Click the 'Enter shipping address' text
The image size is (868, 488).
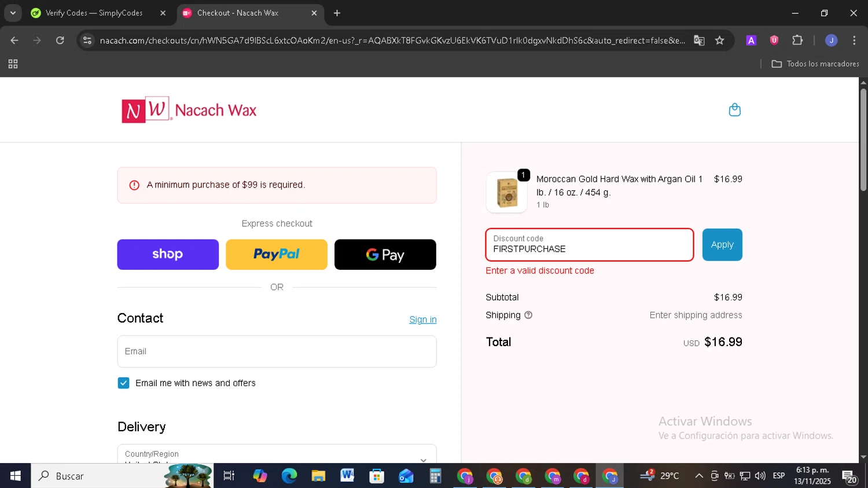(696, 315)
